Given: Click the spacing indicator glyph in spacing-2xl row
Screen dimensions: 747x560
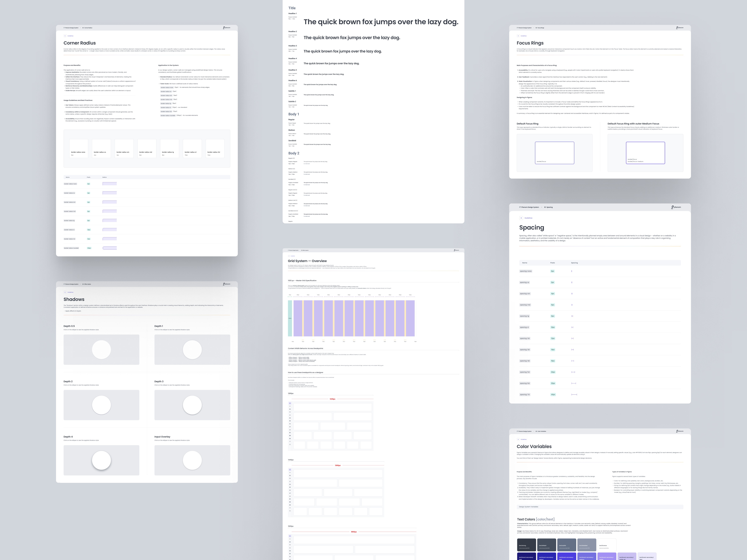Looking at the screenshot, I should [x=572, y=338].
